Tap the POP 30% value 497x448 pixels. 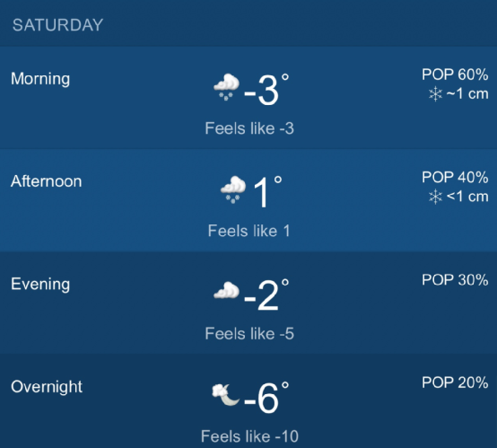pyautogui.click(x=455, y=280)
